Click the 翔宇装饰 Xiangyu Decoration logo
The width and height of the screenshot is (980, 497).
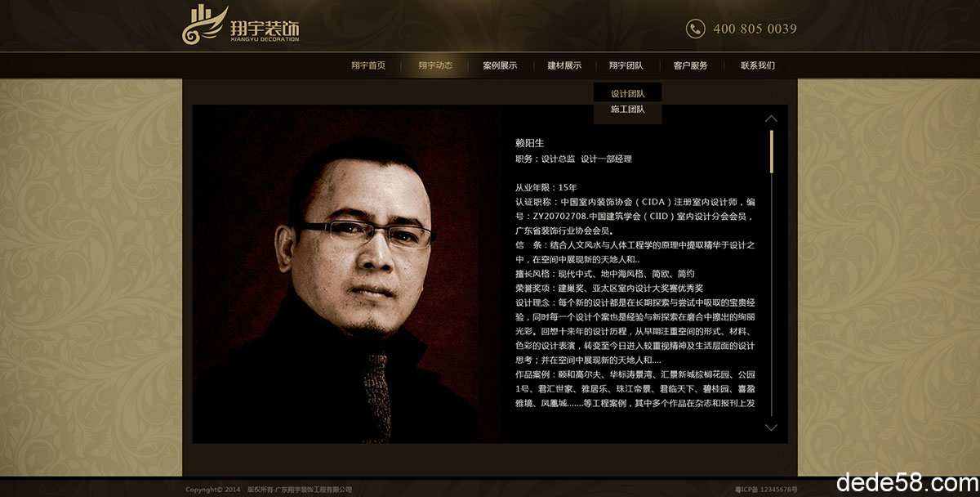240,25
